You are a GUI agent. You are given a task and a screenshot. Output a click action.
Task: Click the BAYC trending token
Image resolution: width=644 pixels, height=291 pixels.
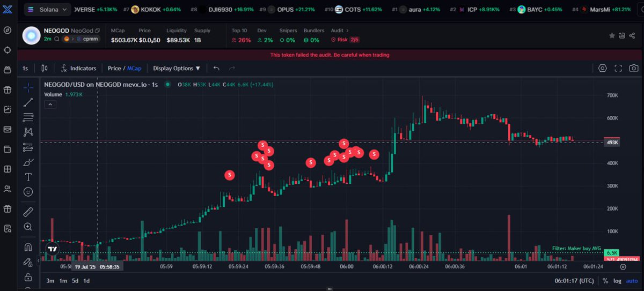[x=537, y=10]
